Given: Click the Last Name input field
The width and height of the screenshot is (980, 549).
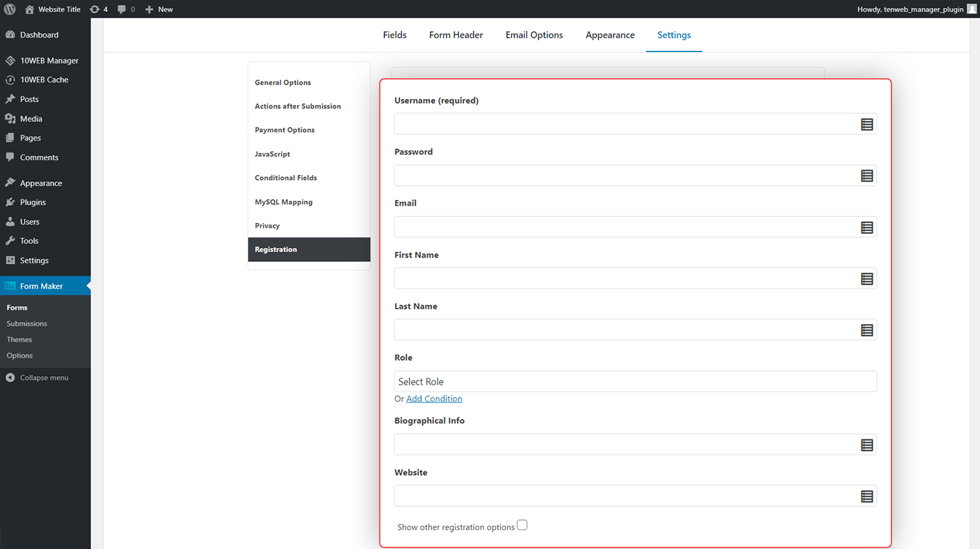Looking at the screenshot, I should [x=635, y=330].
